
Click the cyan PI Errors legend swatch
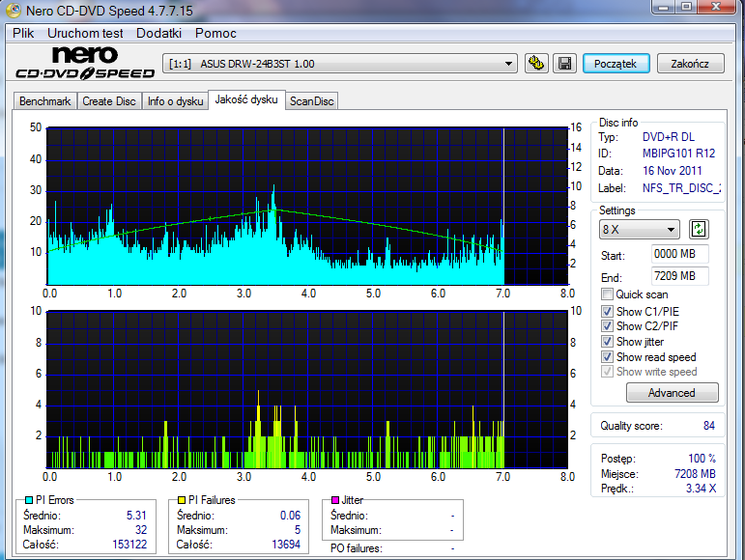point(29,500)
